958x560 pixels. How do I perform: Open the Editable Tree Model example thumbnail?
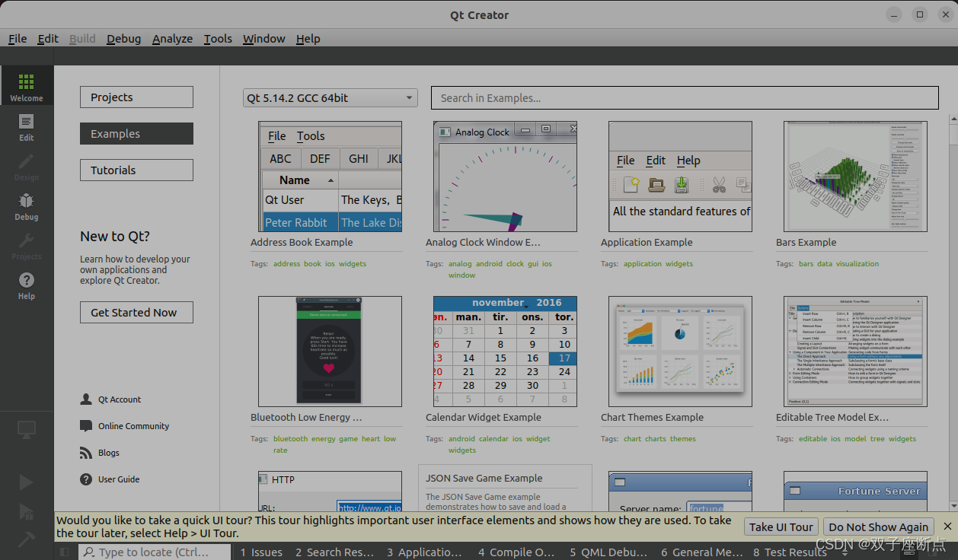coord(855,352)
